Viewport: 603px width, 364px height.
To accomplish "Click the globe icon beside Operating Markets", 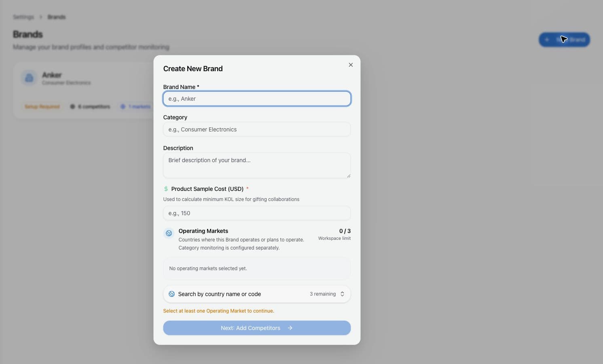I will click(x=169, y=233).
